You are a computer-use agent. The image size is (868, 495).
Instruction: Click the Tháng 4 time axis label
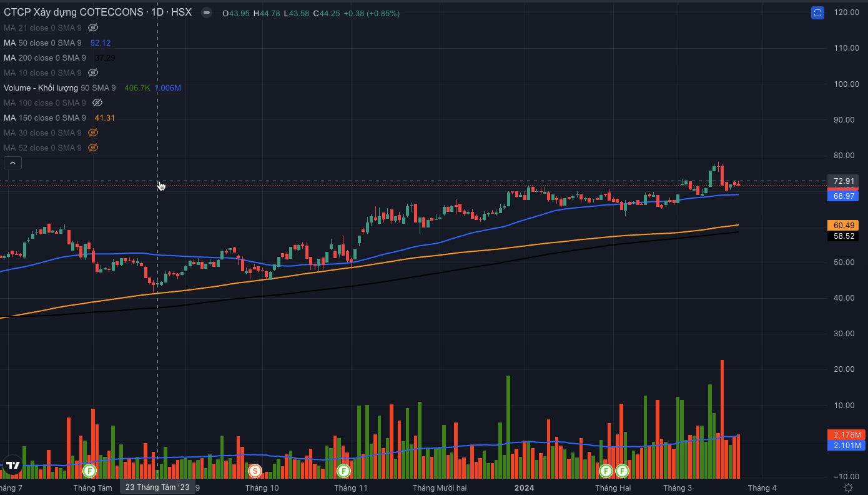[x=762, y=487]
